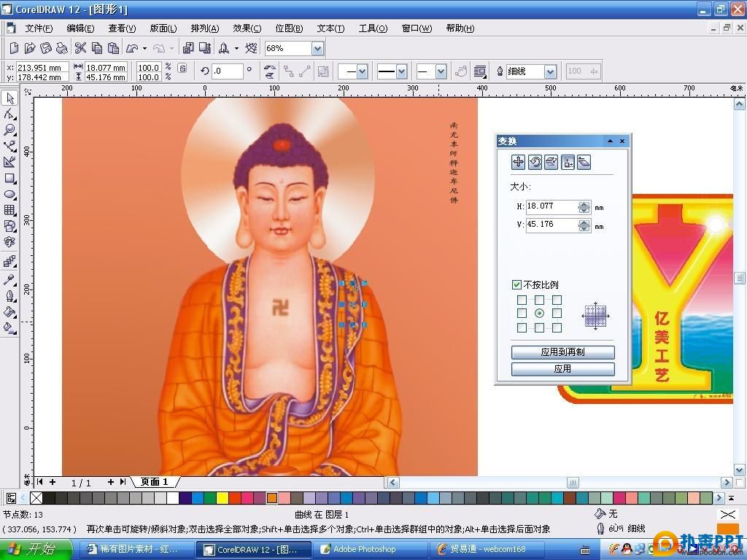
Task: Check the bottom-left anchor checkbox
Action: [522, 327]
